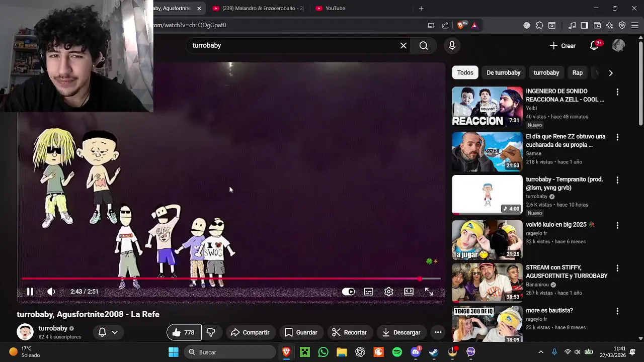Open options for volvió kulo video
644x362 pixels.
[617, 226]
